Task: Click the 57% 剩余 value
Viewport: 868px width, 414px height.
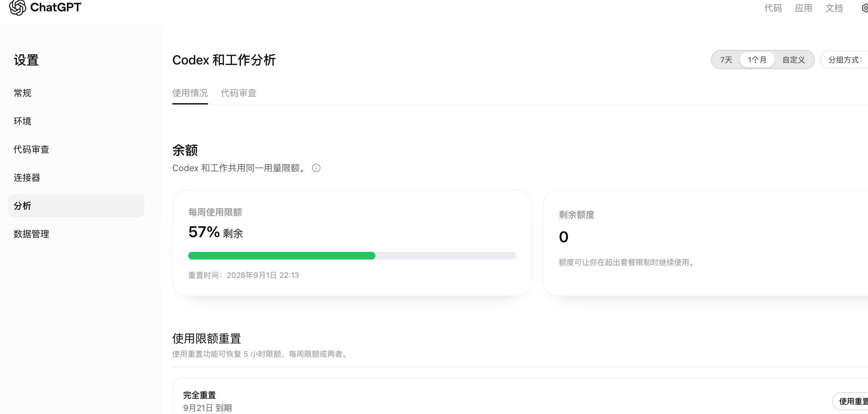Action: click(216, 232)
